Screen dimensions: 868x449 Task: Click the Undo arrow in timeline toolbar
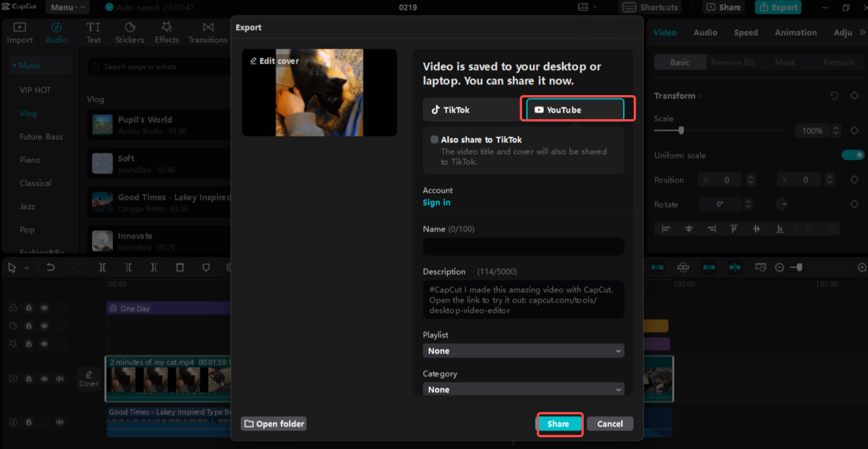[51, 268]
